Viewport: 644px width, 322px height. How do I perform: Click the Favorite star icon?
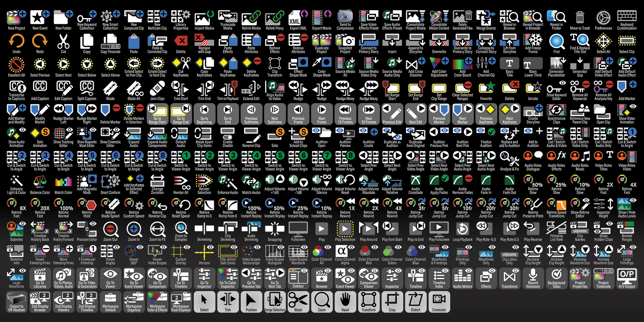pyautogui.click(x=486, y=91)
